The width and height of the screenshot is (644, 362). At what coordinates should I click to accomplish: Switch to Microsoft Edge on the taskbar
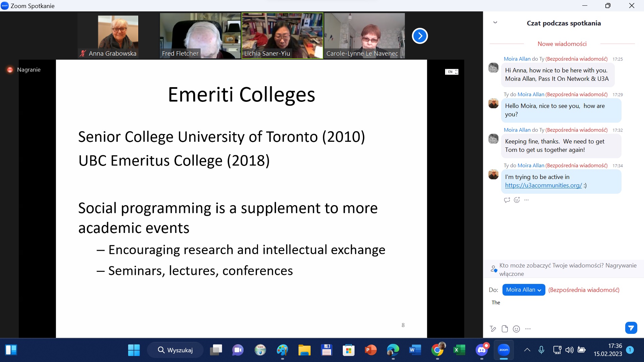pyautogui.click(x=393, y=350)
